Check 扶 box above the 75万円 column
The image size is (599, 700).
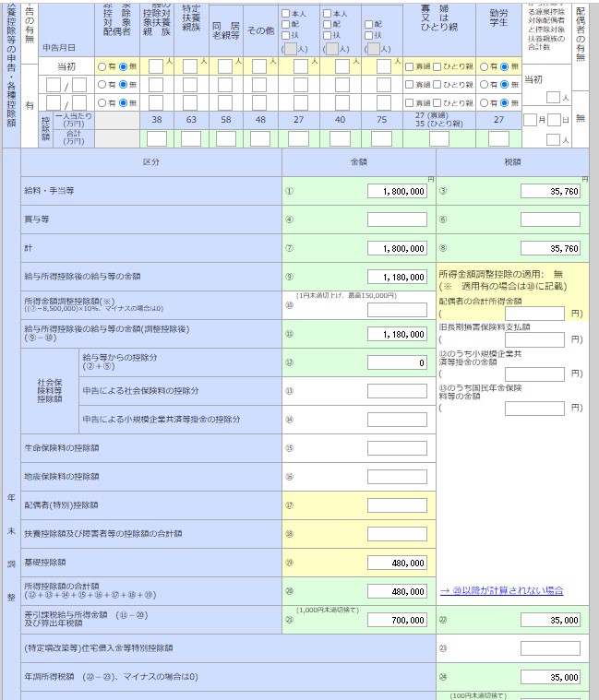click(x=369, y=35)
